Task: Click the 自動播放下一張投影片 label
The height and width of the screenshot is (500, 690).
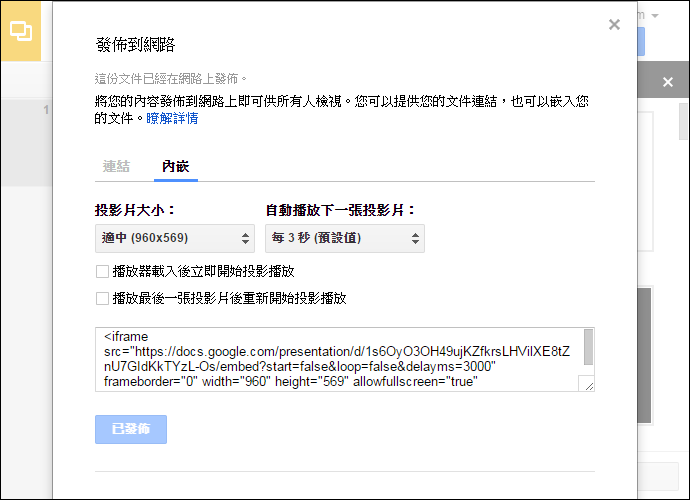Action: pos(340,210)
